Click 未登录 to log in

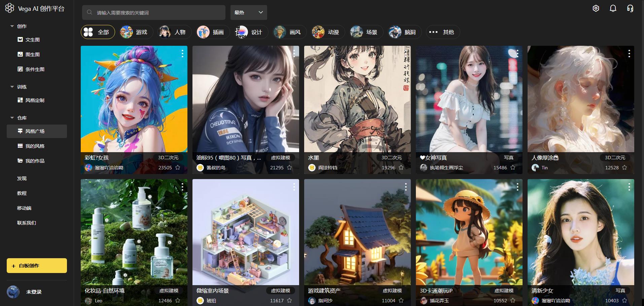[34, 292]
